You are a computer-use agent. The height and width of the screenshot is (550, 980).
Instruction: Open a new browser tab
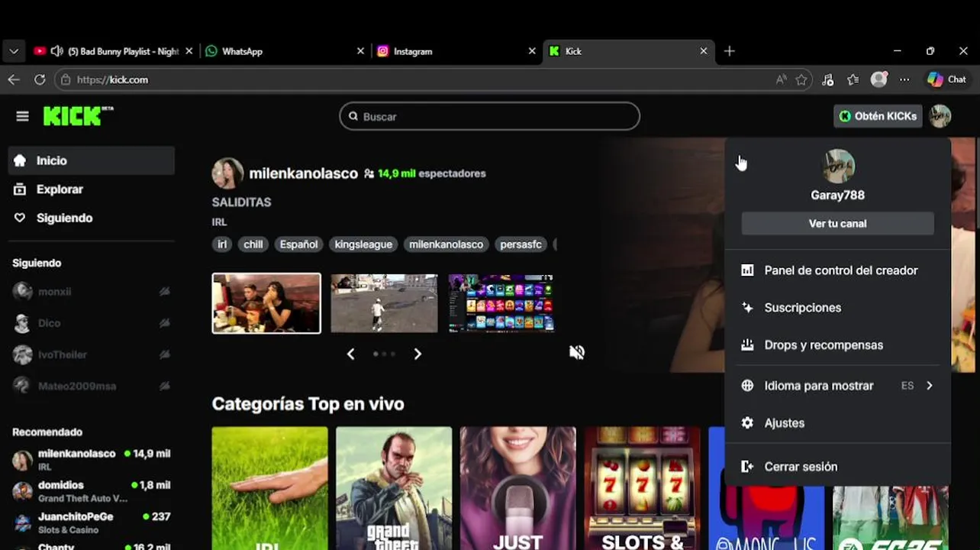(x=730, y=51)
